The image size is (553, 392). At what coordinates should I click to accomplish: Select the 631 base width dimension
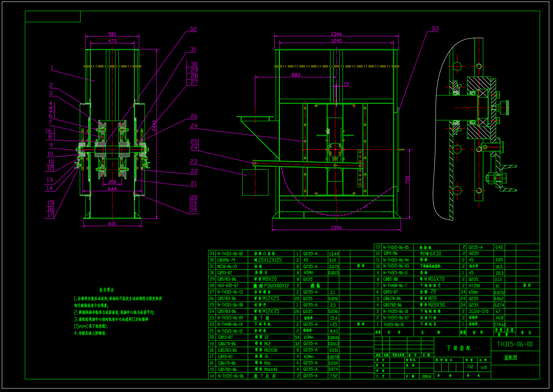click(112, 223)
